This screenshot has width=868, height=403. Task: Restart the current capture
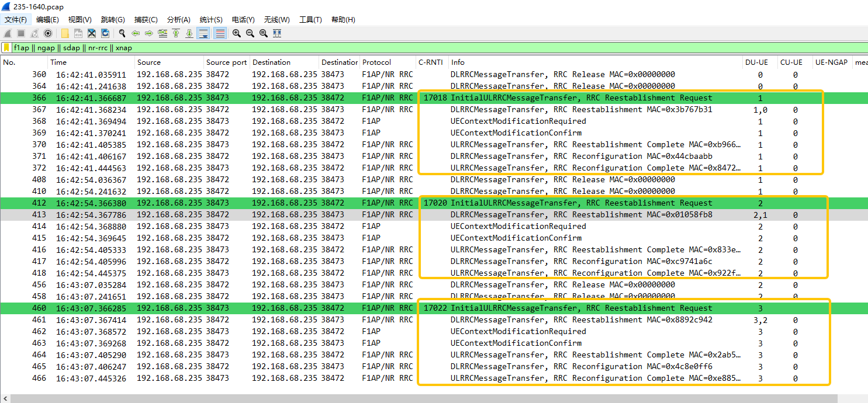[x=34, y=33]
